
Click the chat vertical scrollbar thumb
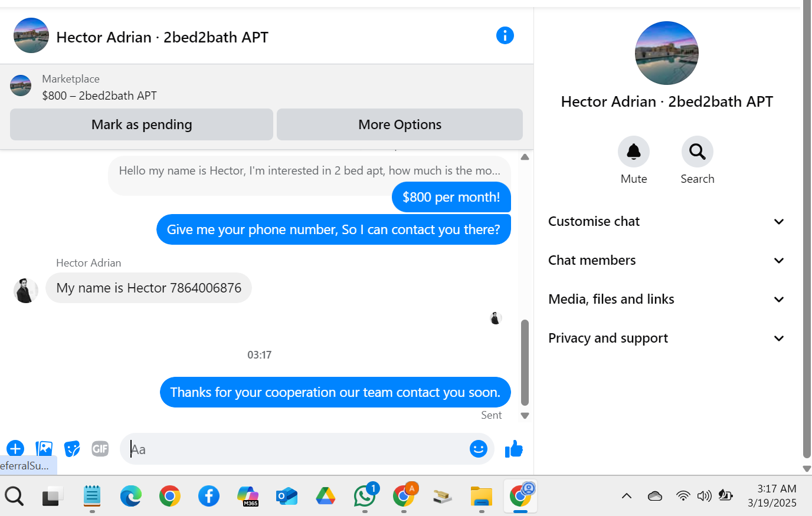coord(525,363)
